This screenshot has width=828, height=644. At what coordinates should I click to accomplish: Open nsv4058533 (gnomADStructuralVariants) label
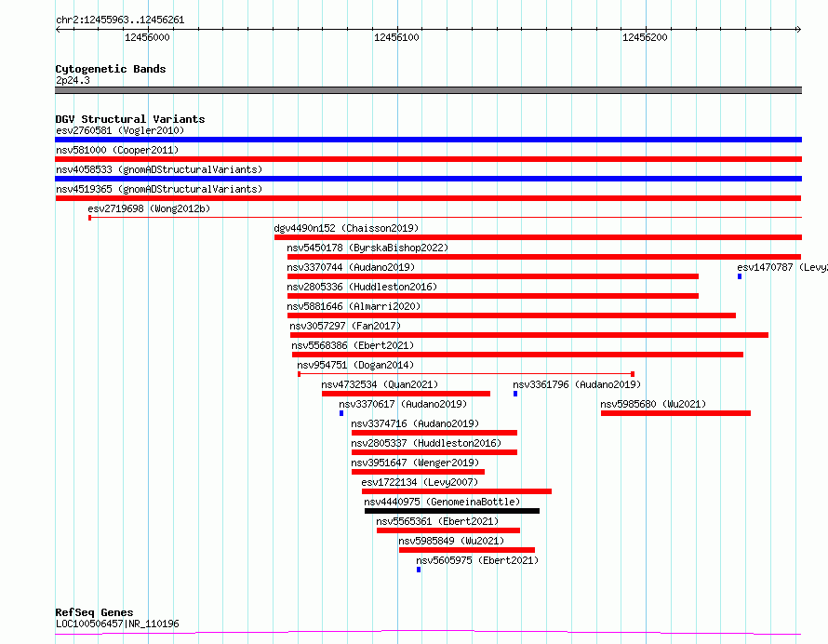point(159,169)
